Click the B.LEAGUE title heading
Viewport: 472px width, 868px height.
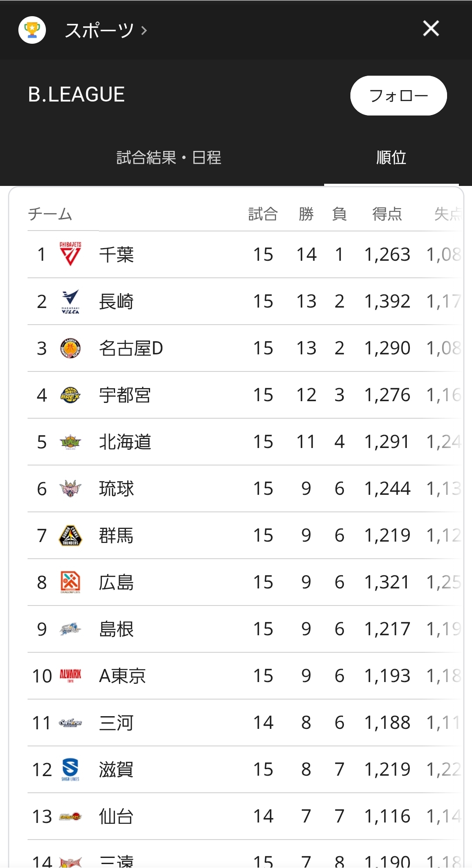pyautogui.click(x=77, y=94)
